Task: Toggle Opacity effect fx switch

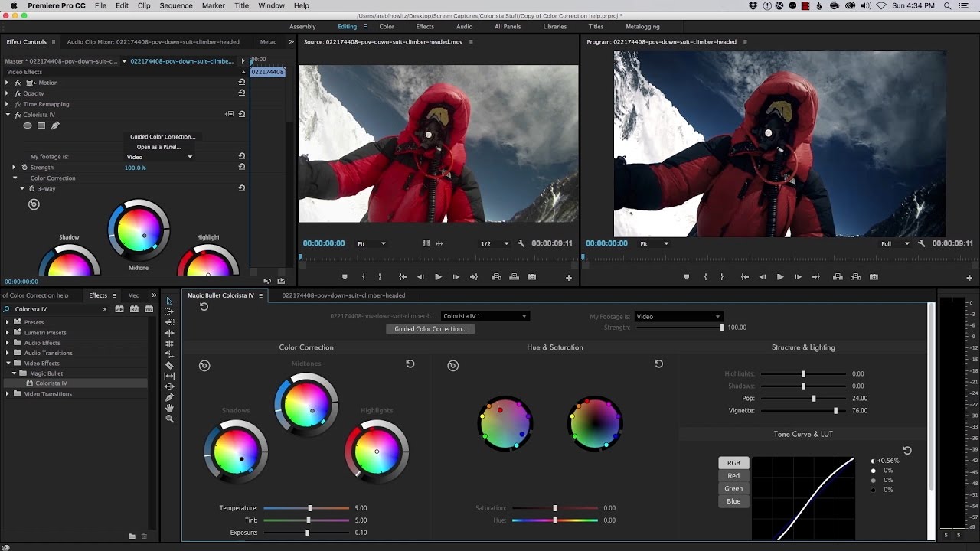Action: coord(18,93)
